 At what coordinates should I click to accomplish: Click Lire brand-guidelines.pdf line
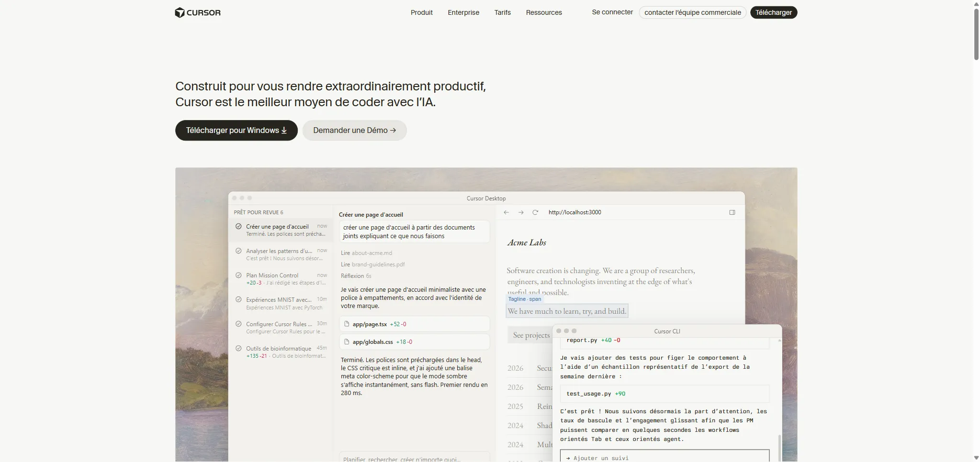click(372, 264)
